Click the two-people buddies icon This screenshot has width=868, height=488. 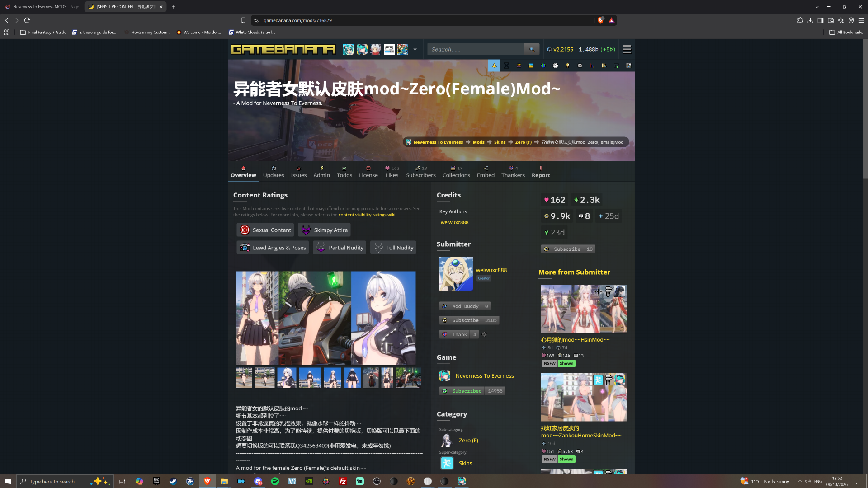point(519,66)
